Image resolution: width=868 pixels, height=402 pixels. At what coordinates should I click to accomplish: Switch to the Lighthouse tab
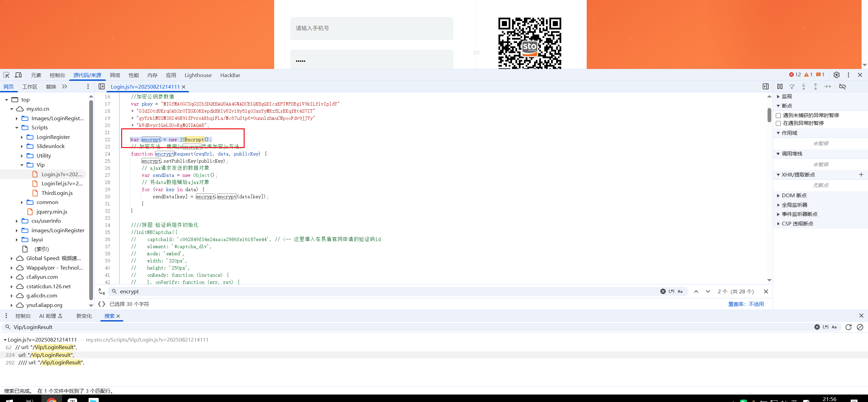tap(198, 75)
